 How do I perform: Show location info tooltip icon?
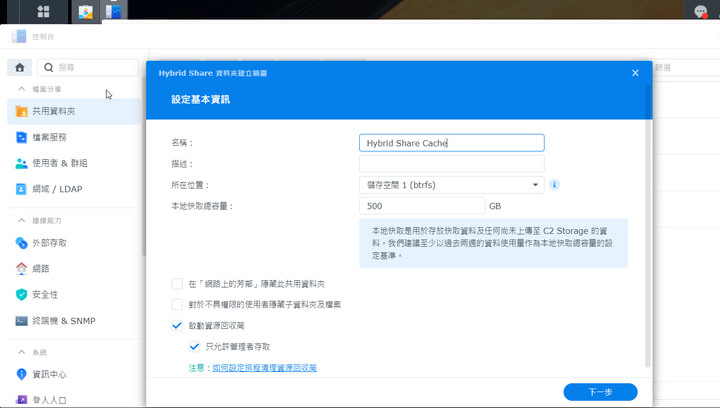click(554, 185)
